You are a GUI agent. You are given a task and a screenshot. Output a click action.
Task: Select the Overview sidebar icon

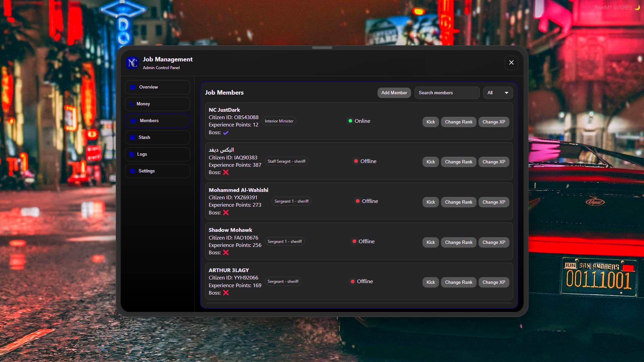click(133, 87)
